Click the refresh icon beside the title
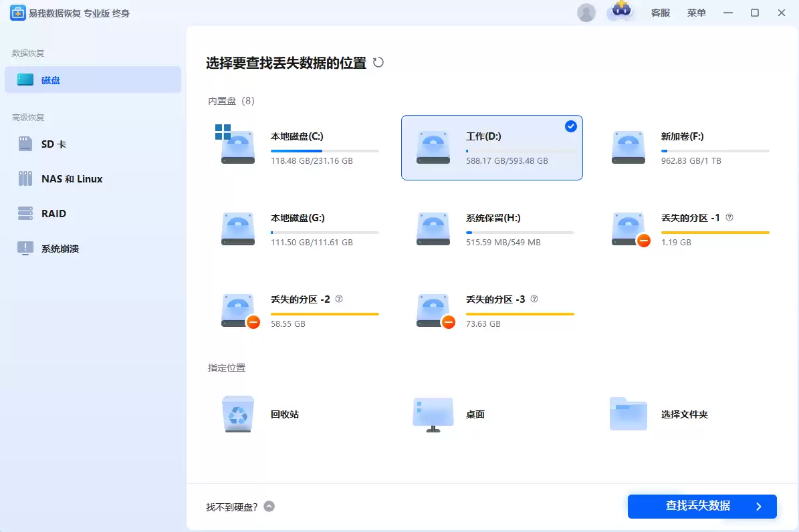Image resolution: width=799 pixels, height=532 pixels. 378,62
